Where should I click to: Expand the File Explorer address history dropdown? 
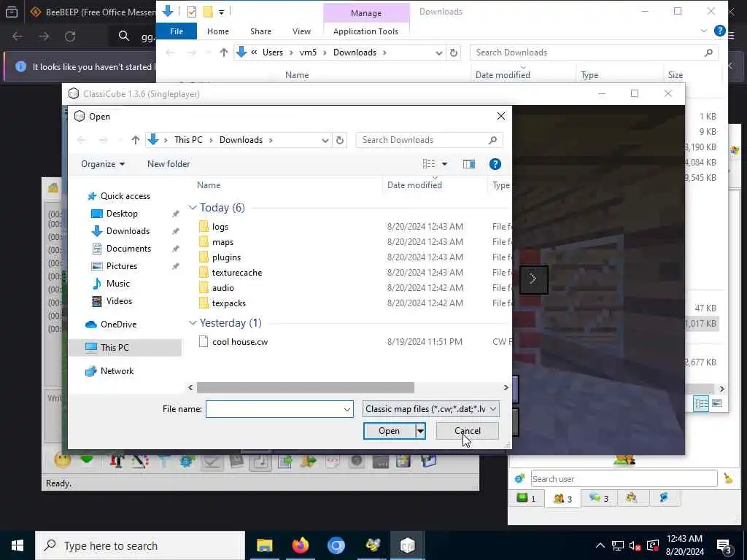click(438, 52)
